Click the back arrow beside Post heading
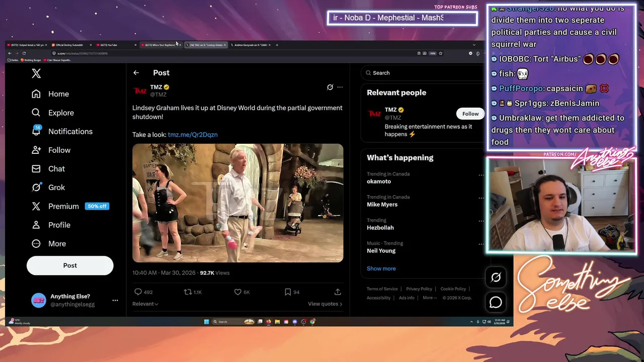Screen dimensions: 644x362 tap(136, 73)
